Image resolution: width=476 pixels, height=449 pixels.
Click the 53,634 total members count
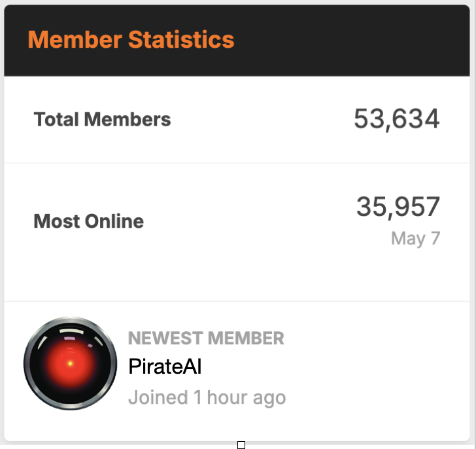[x=397, y=118]
